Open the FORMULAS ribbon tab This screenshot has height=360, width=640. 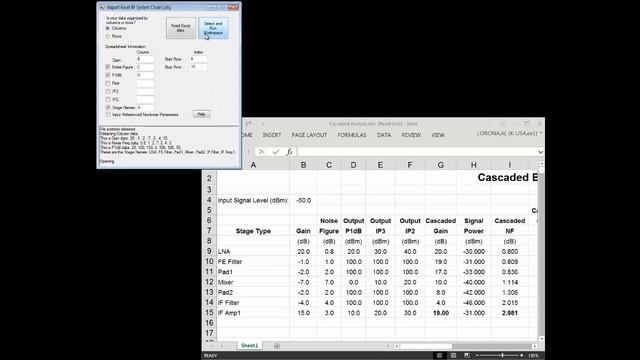click(351, 135)
